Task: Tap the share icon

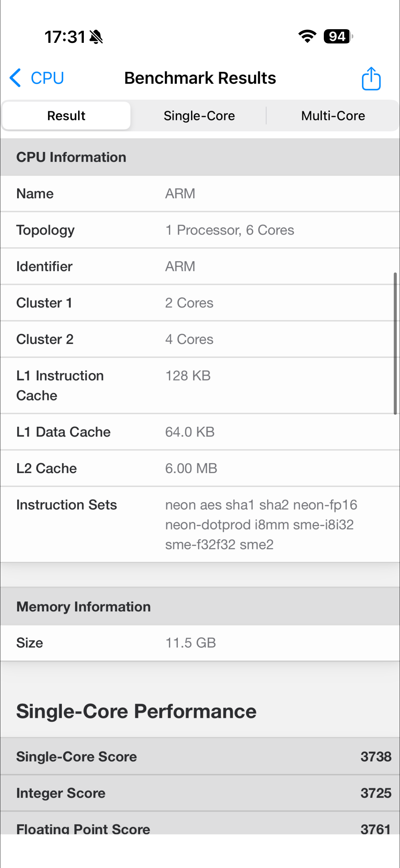Action: 371,78
